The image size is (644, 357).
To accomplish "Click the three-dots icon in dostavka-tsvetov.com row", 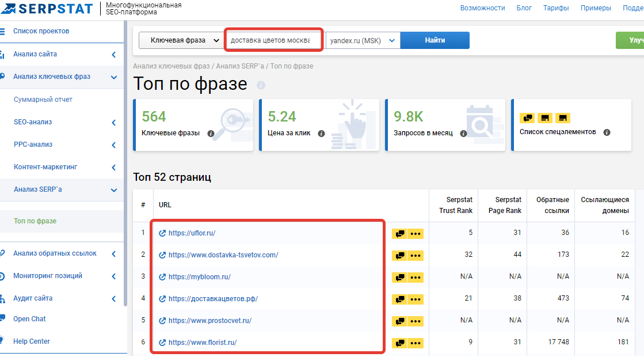I will click(416, 256).
